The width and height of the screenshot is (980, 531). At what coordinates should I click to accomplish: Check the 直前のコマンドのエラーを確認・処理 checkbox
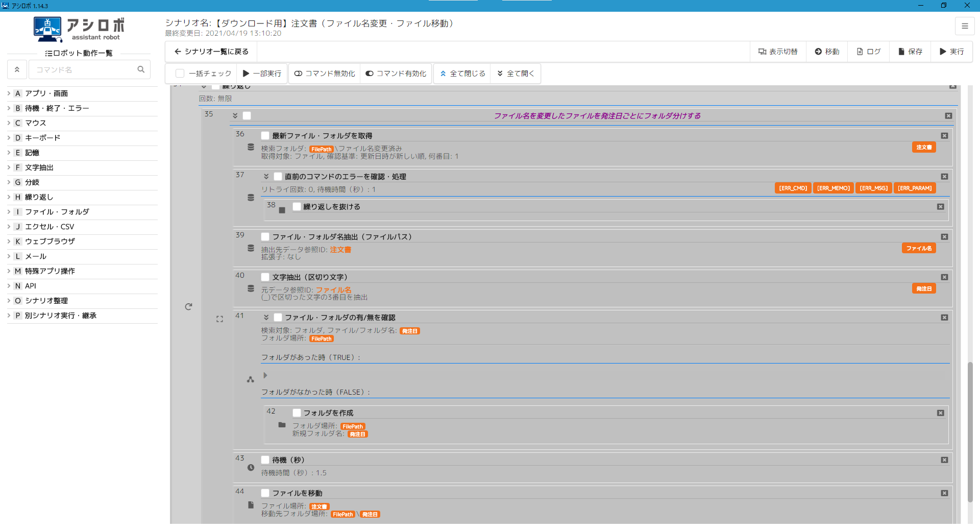(x=278, y=177)
